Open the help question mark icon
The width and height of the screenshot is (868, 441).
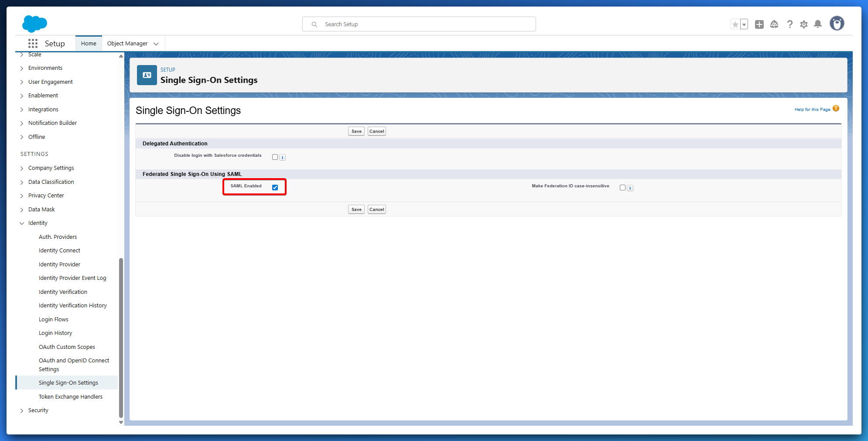click(x=789, y=24)
